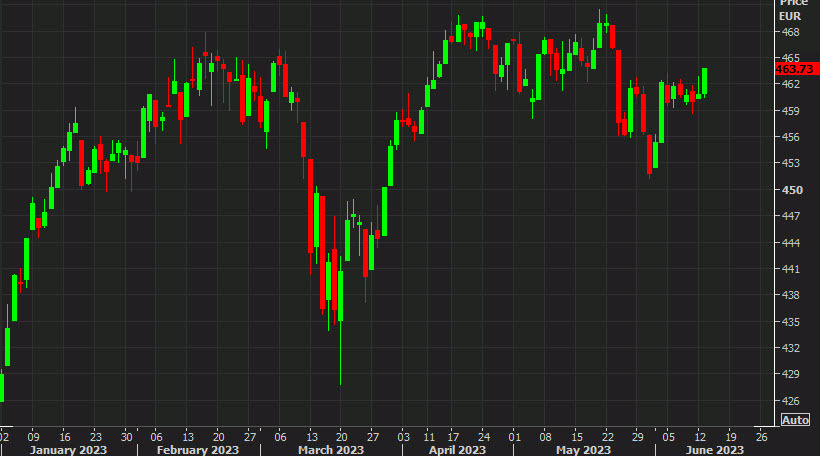Screen dimensions: 820x456
Task: Select the 462 price axis label
Action: pyautogui.click(x=790, y=84)
